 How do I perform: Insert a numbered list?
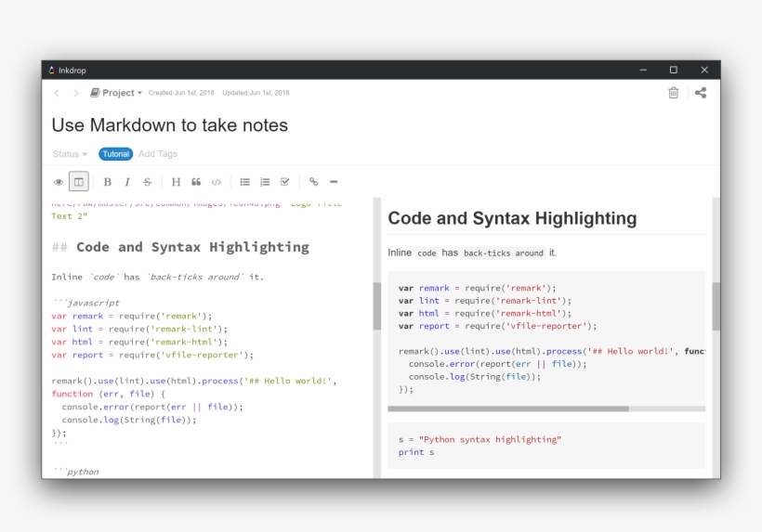(x=265, y=182)
